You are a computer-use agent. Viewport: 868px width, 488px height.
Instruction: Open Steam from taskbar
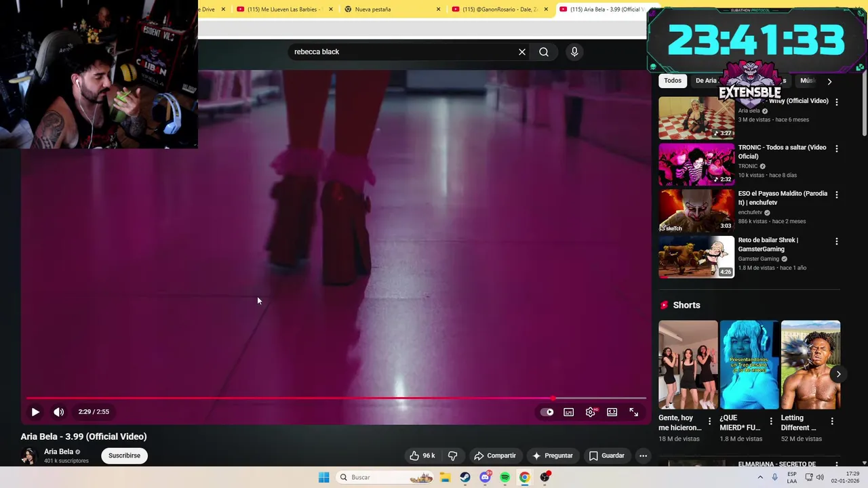point(465,477)
